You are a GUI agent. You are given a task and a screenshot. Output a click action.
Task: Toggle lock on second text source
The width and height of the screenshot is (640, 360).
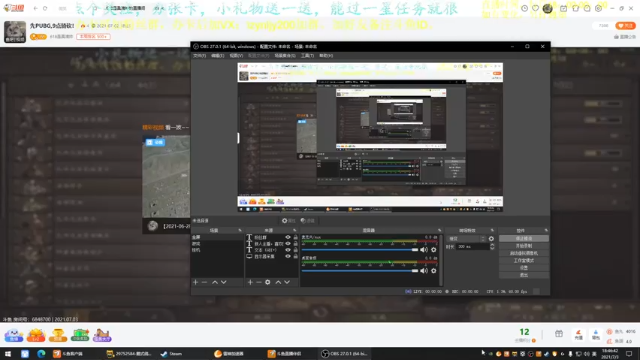(296, 244)
